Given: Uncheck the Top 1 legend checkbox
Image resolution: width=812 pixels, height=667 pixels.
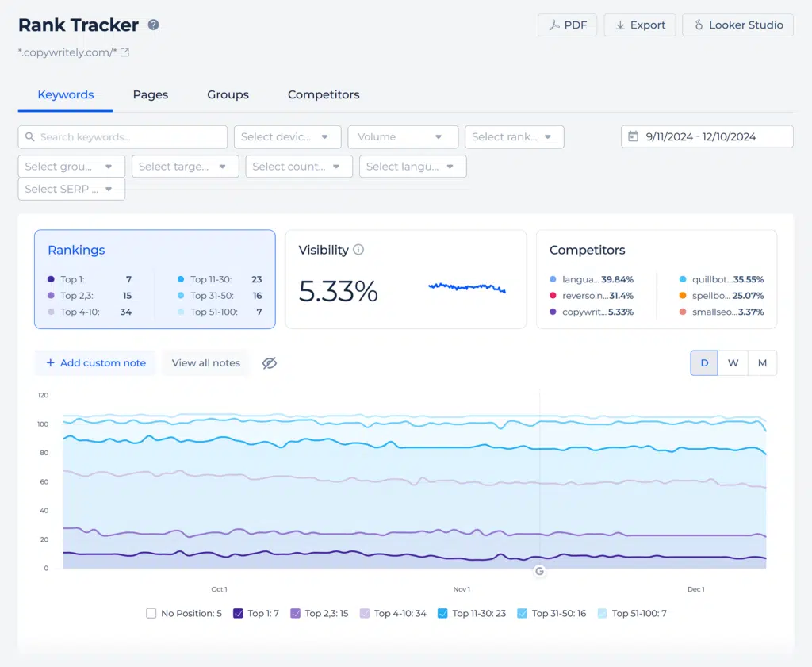Looking at the screenshot, I should click(238, 613).
